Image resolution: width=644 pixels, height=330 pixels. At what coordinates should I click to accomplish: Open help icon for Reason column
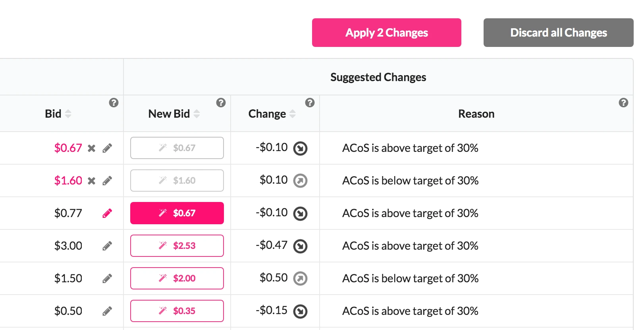pos(623,103)
